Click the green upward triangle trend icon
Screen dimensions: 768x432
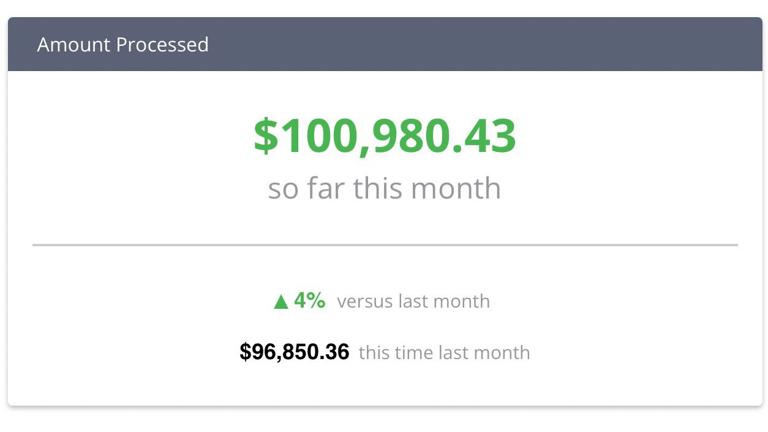click(x=281, y=301)
